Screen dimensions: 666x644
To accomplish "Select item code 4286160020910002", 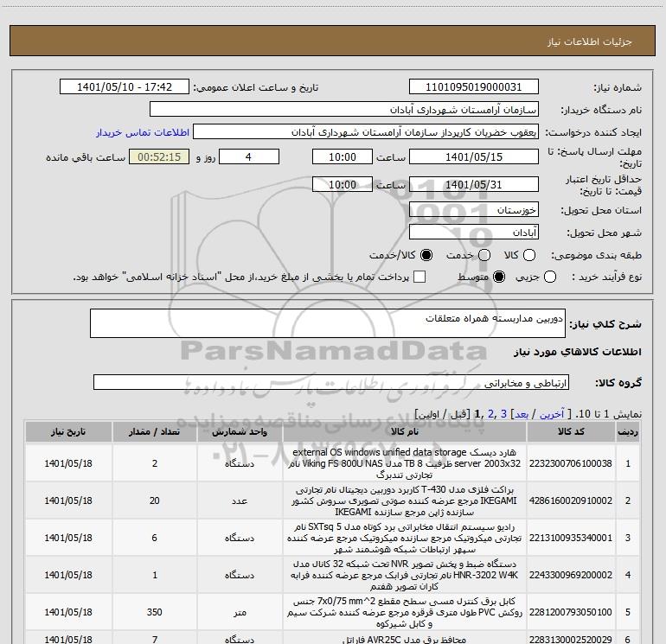I will (571, 501).
